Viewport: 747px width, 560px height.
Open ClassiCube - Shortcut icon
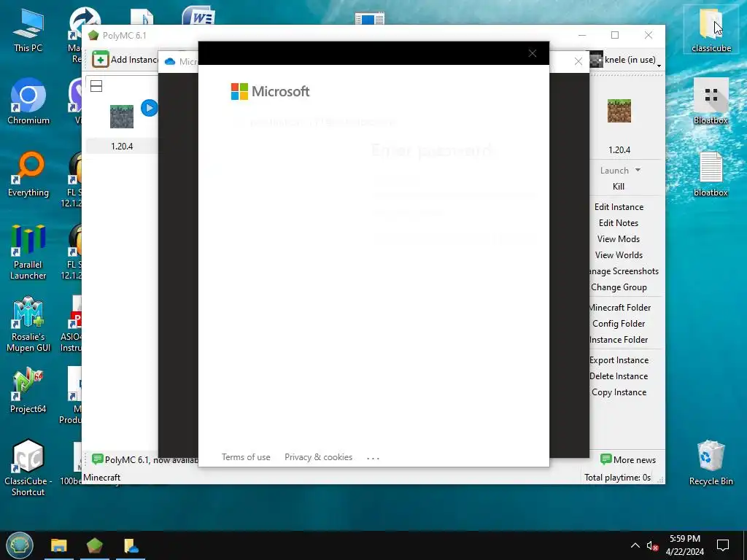coord(28,467)
